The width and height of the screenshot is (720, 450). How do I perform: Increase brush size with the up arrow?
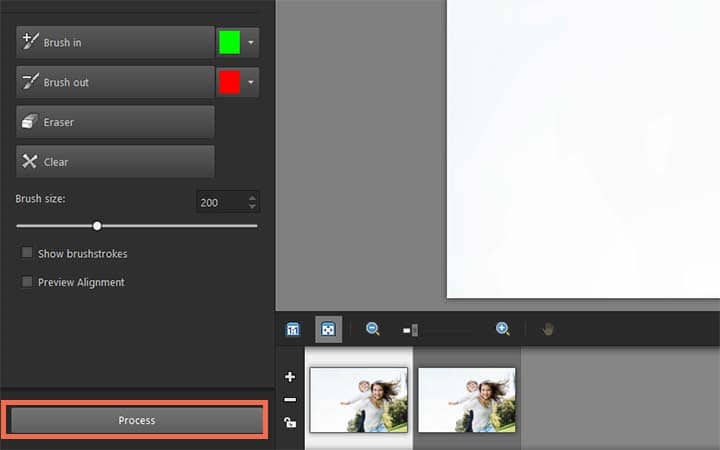(x=252, y=198)
